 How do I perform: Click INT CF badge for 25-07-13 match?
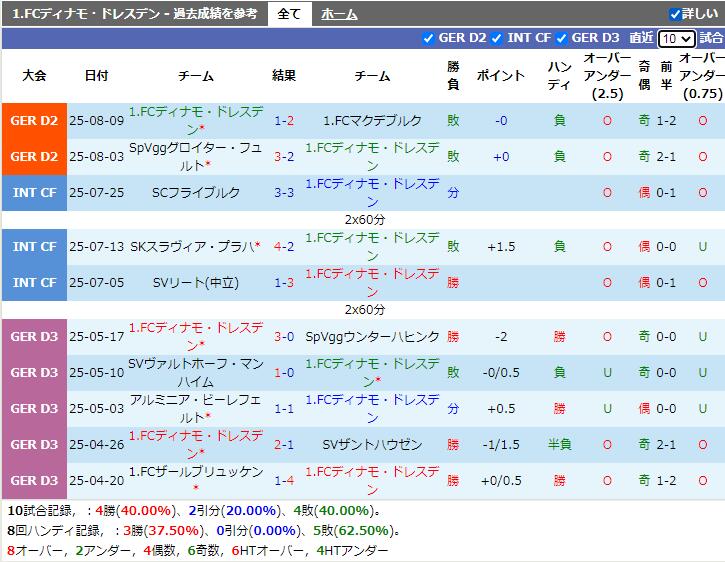click(x=34, y=247)
